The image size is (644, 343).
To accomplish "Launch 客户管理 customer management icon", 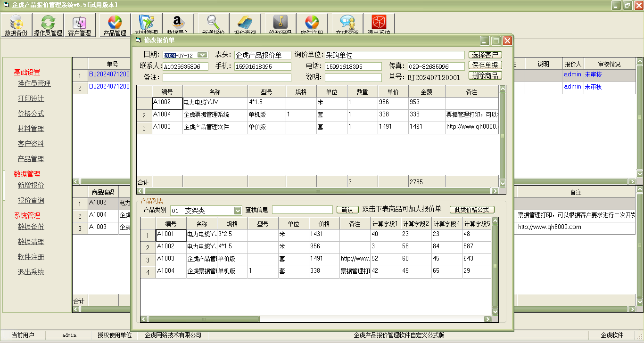I will tap(80, 24).
